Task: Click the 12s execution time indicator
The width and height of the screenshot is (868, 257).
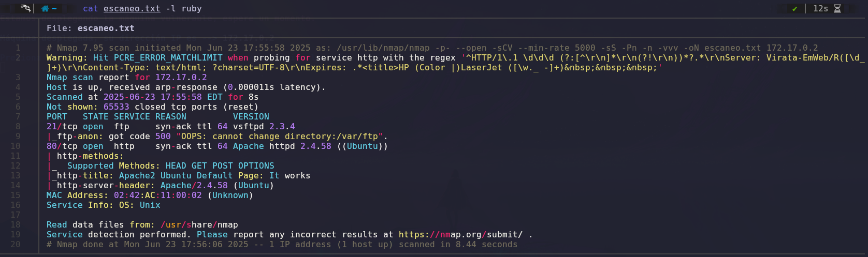Action: (x=820, y=9)
